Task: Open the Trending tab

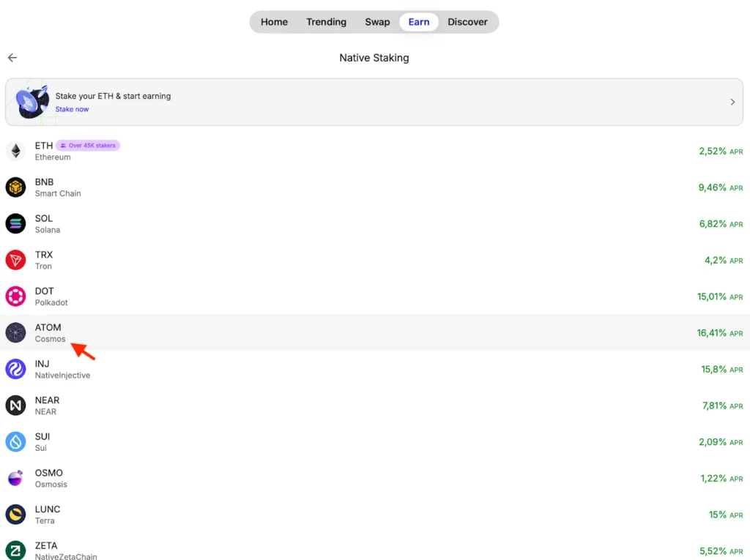Action: click(x=326, y=22)
